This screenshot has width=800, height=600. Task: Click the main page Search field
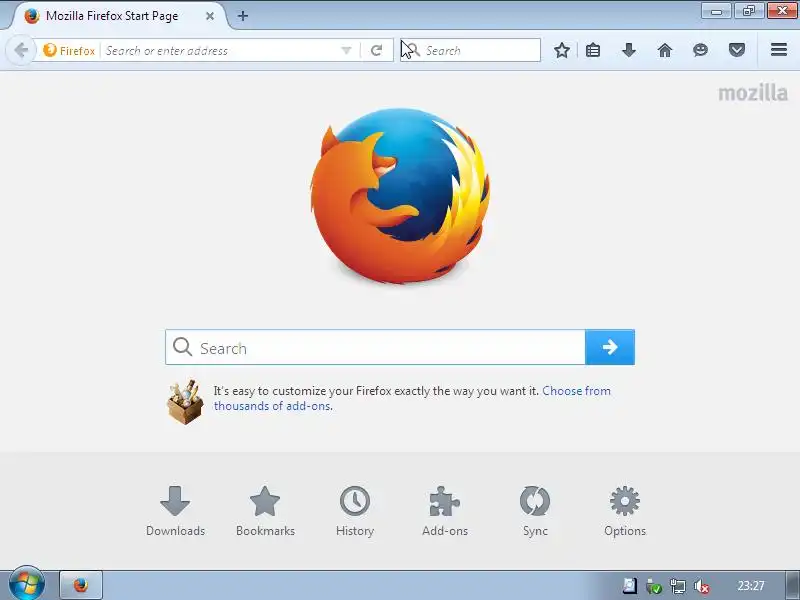click(376, 347)
